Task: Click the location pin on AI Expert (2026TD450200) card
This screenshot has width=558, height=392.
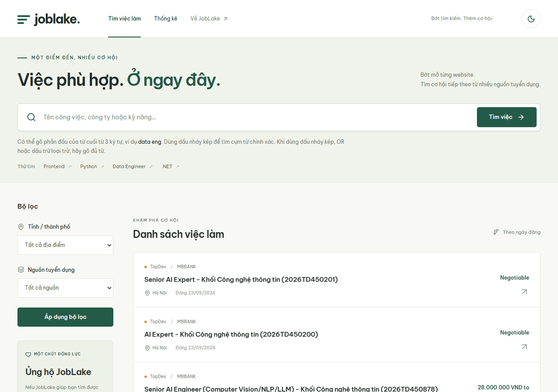Action: 147,348
